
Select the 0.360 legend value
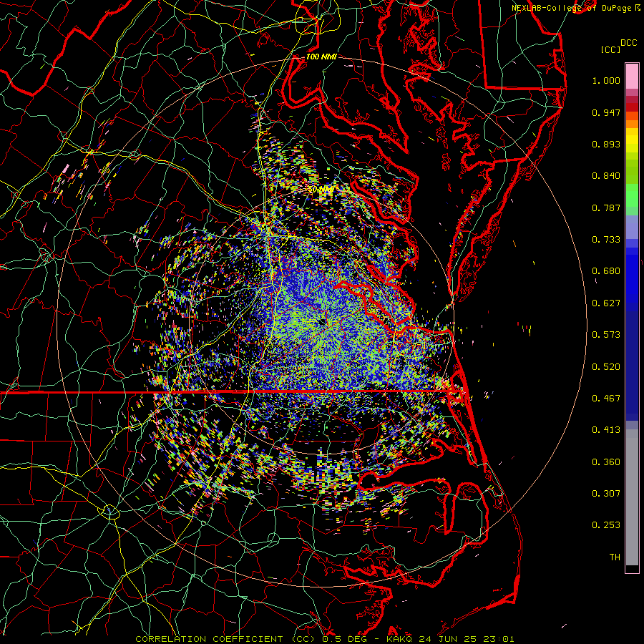(606, 462)
